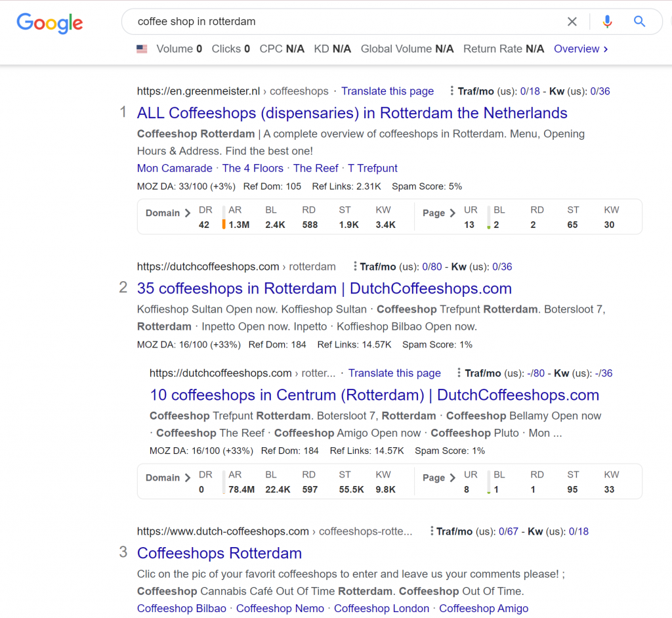Image resolution: width=672 pixels, height=618 pixels.
Task: Click the RD 588 referring domains value
Action: [x=310, y=225]
